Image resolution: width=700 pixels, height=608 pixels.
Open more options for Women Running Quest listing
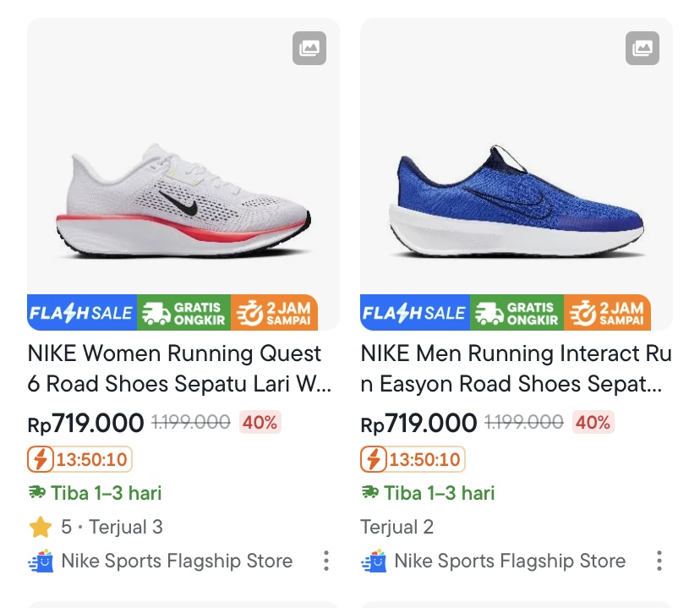[326, 561]
